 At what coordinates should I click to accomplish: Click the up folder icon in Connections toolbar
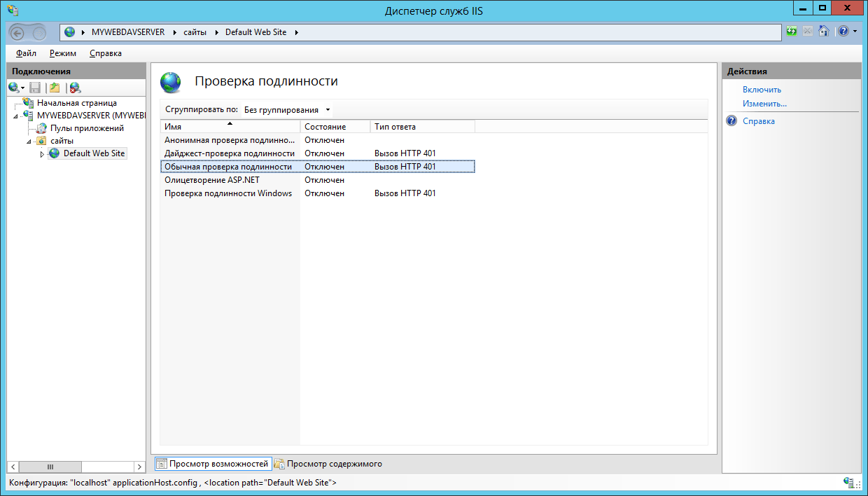(x=55, y=88)
